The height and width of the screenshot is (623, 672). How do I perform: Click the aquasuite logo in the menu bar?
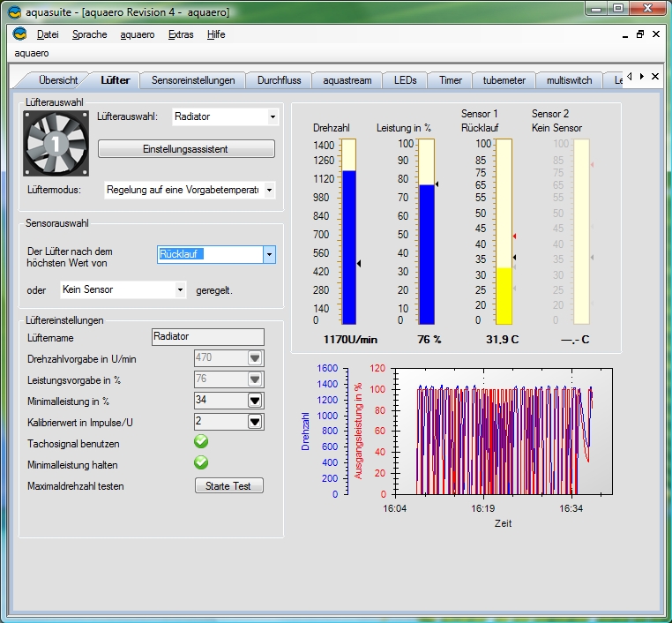pos(19,34)
